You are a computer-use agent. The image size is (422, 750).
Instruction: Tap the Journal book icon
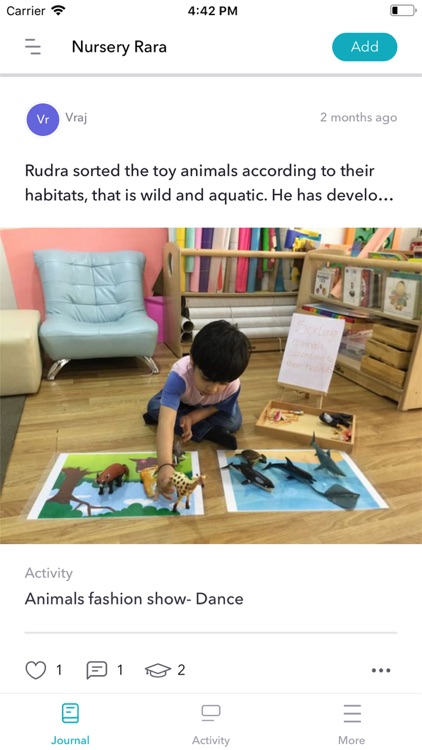(x=70, y=713)
